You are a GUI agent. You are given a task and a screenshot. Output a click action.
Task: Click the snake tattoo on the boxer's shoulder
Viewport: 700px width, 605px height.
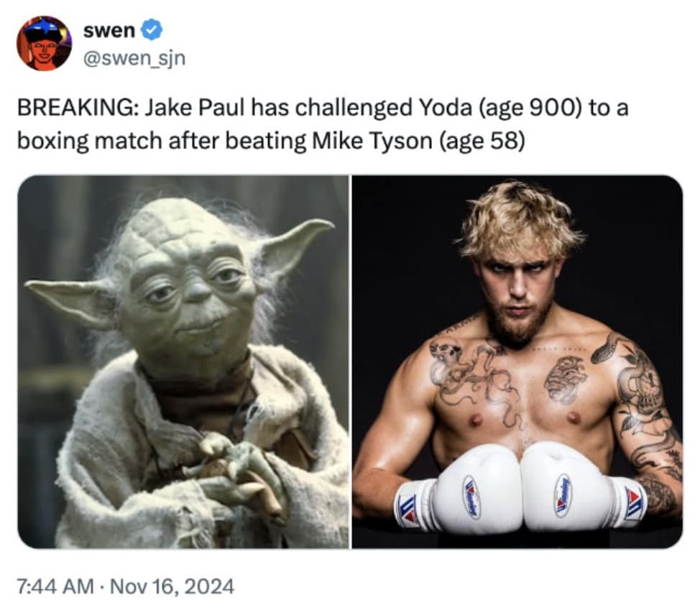pyautogui.click(x=608, y=348)
